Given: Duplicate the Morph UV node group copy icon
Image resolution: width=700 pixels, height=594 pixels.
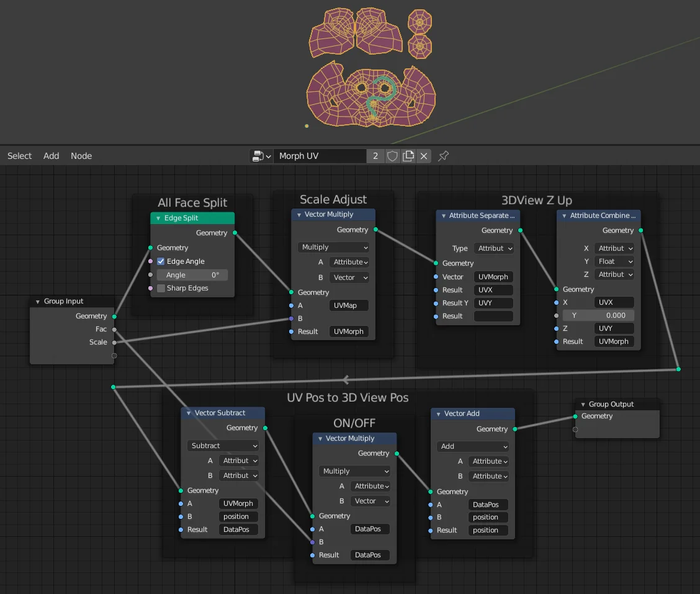Looking at the screenshot, I should (x=408, y=156).
